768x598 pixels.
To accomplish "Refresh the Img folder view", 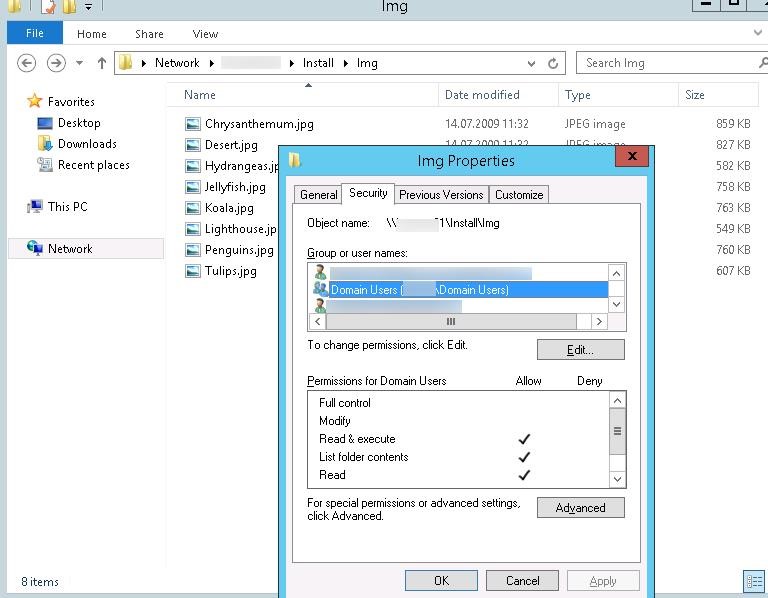I will point(553,63).
